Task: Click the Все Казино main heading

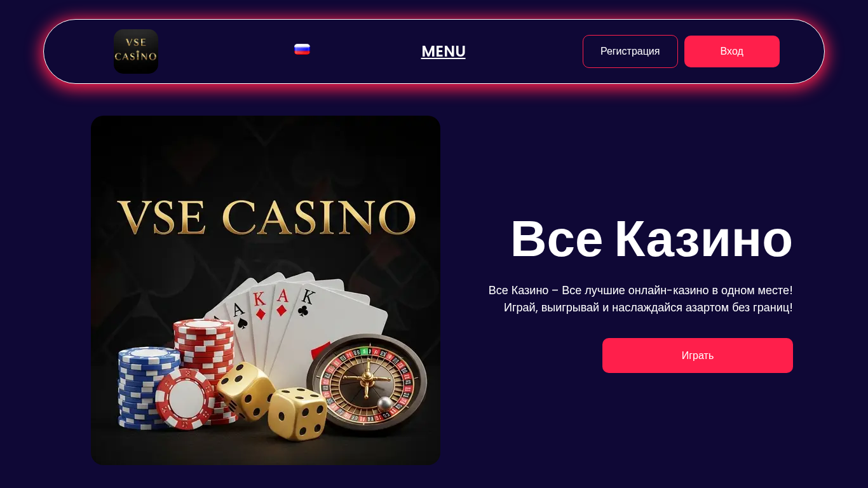Action: coord(651,239)
